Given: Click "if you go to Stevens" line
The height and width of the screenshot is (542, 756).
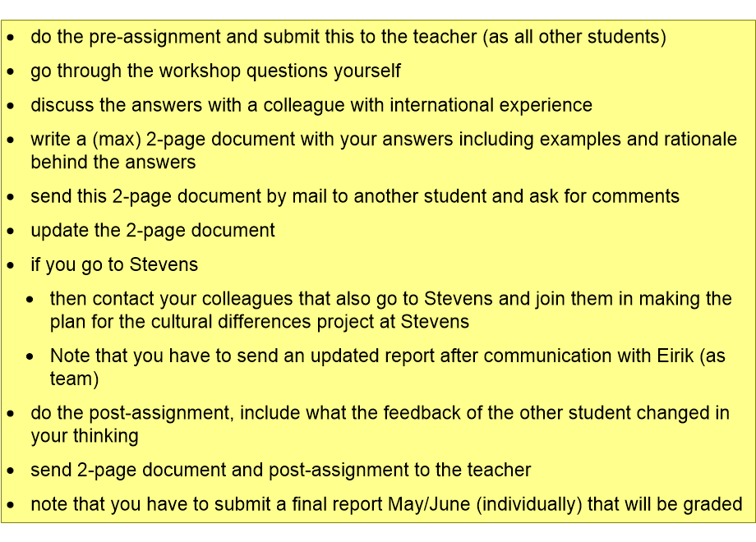Looking at the screenshot, I should (114, 265).
